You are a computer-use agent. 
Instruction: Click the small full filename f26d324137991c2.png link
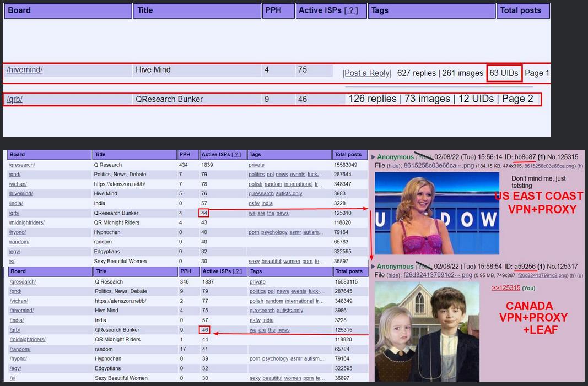(x=543, y=275)
